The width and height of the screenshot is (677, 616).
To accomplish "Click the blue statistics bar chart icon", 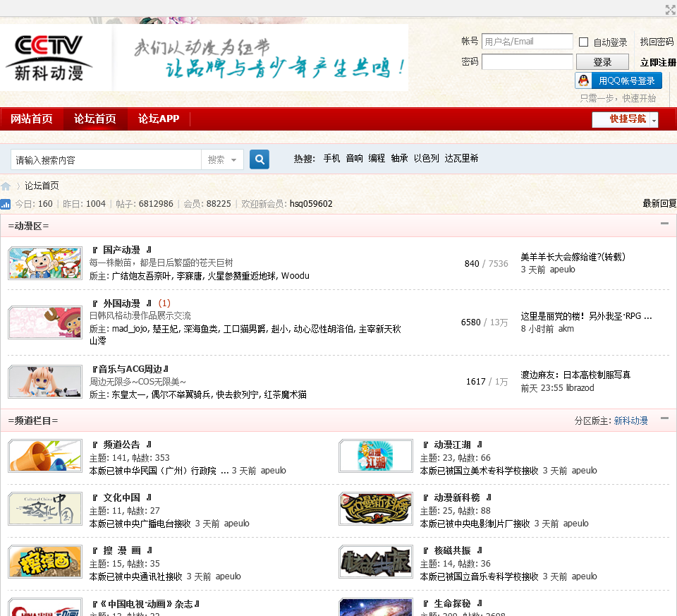I will (5, 204).
